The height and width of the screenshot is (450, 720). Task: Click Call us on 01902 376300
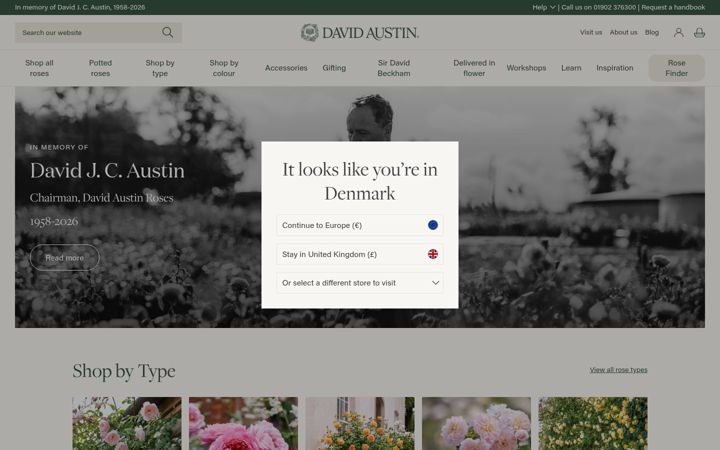click(598, 7)
